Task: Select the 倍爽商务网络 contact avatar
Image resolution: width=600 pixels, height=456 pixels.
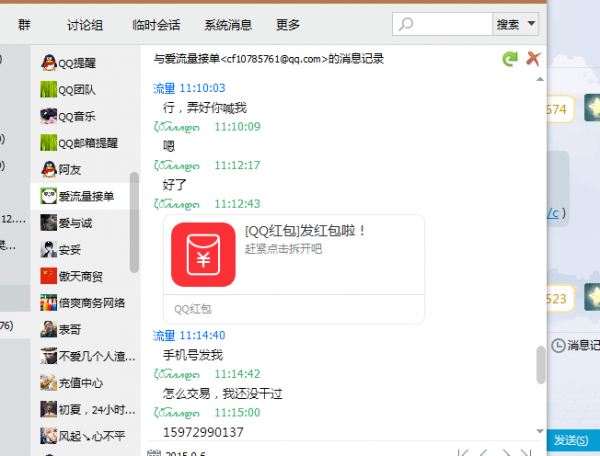Action: [x=49, y=303]
